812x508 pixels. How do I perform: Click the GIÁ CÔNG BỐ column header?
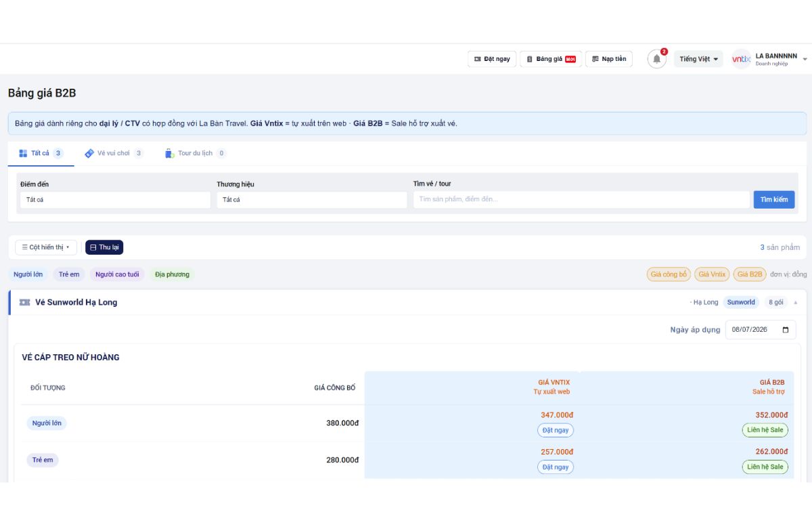(x=334, y=388)
